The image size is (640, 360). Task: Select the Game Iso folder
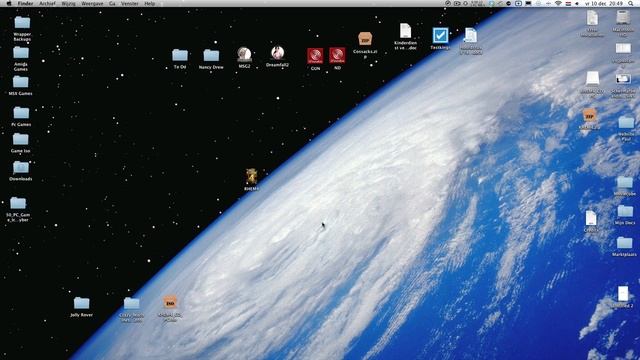point(20,140)
